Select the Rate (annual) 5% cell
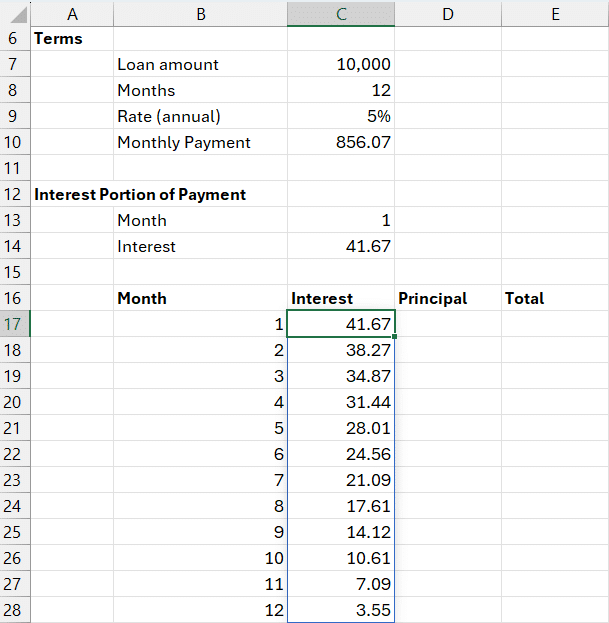This screenshot has width=609, height=623. pos(341,116)
